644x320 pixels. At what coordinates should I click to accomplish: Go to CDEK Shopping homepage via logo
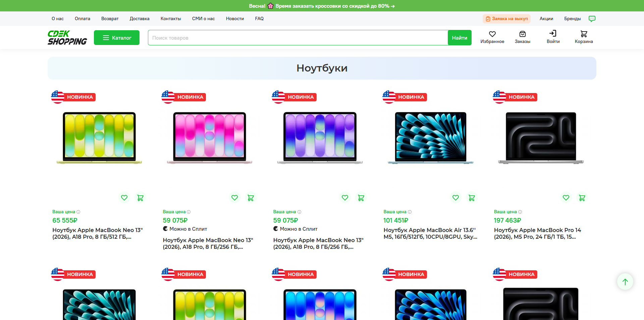(67, 38)
